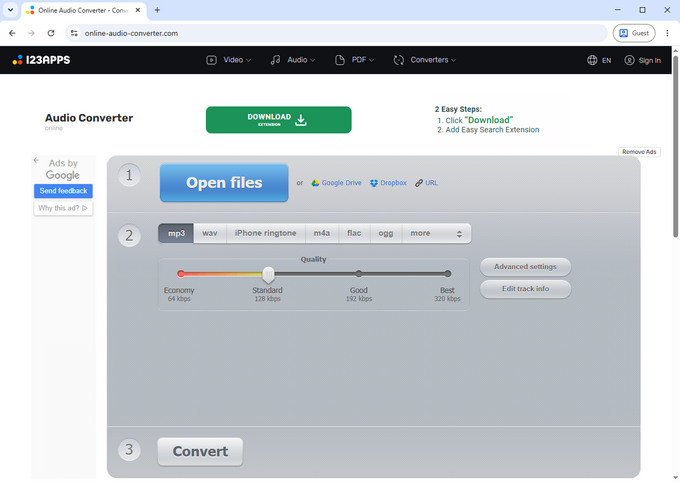This screenshot has width=680, height=483.
Task: Click the Converters cycle icon
Action: point(399,60)
